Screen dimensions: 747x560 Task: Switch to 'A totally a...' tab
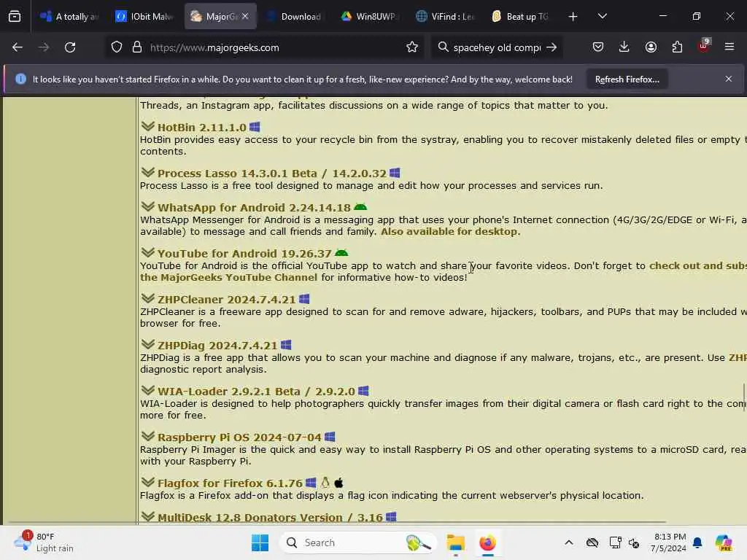coord(69,17)
